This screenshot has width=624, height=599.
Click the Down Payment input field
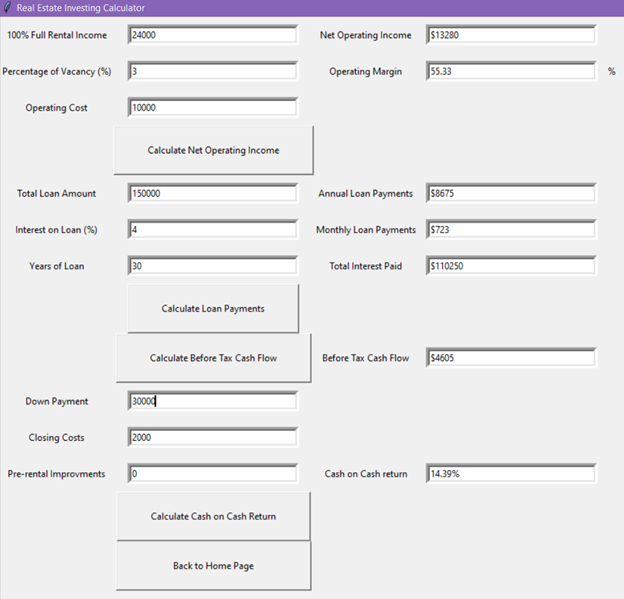pos(213,402)
